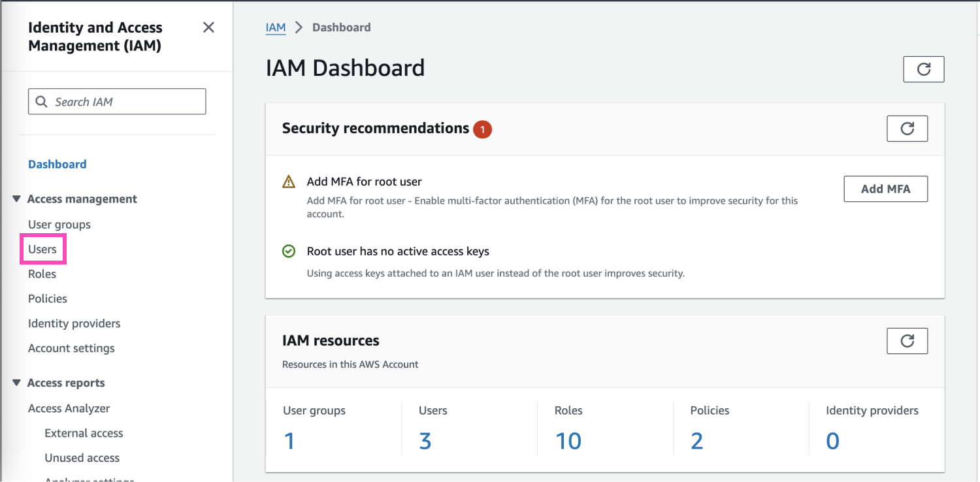The width and height of the screenshot is (980, 482).
Task: Click the breadcrumb chevron after IAM
Action: coord(299,27)
